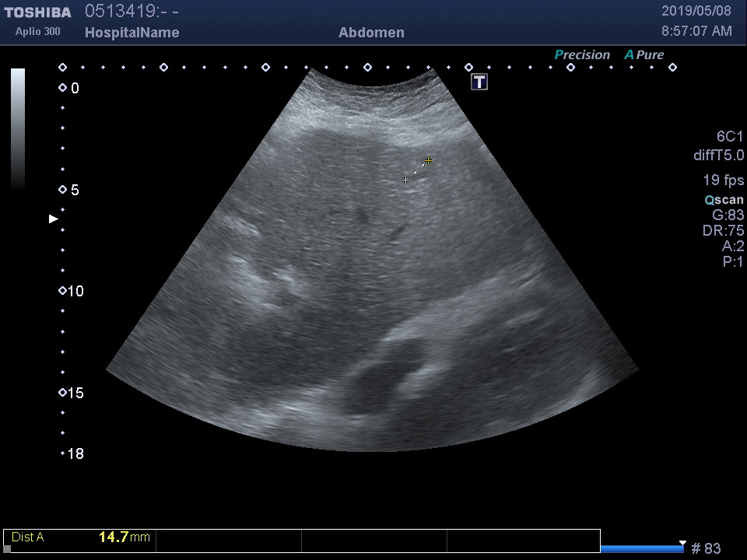Viewport: 747px width, 560px height.
Task: Click the Dist A measurement label
Action: (28, 537)
